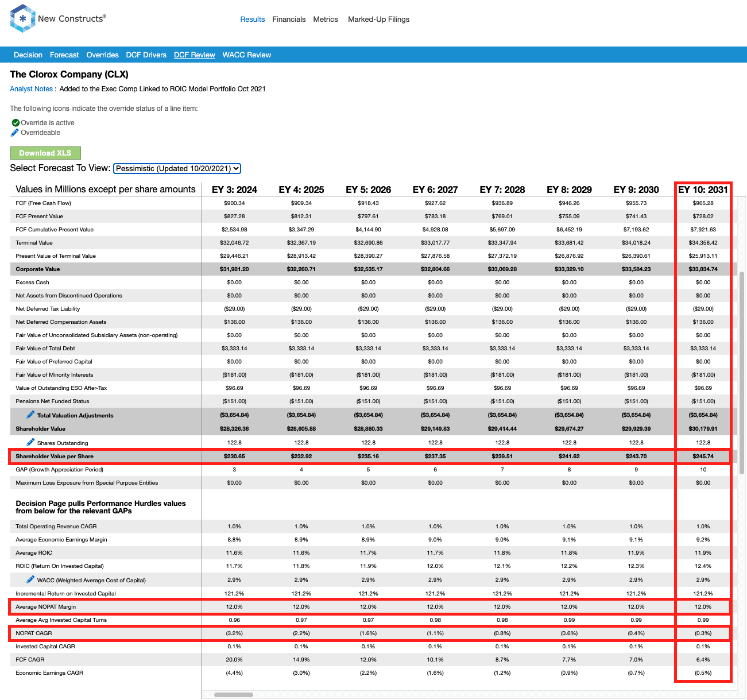Select the Terminal Value row label

click(34, 243)
